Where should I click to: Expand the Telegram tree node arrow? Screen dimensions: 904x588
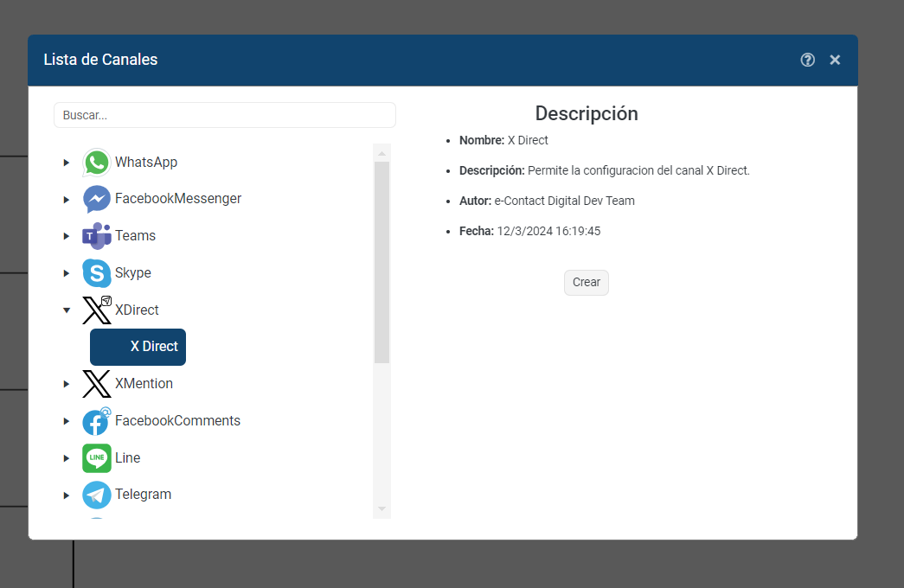(67, 495)
